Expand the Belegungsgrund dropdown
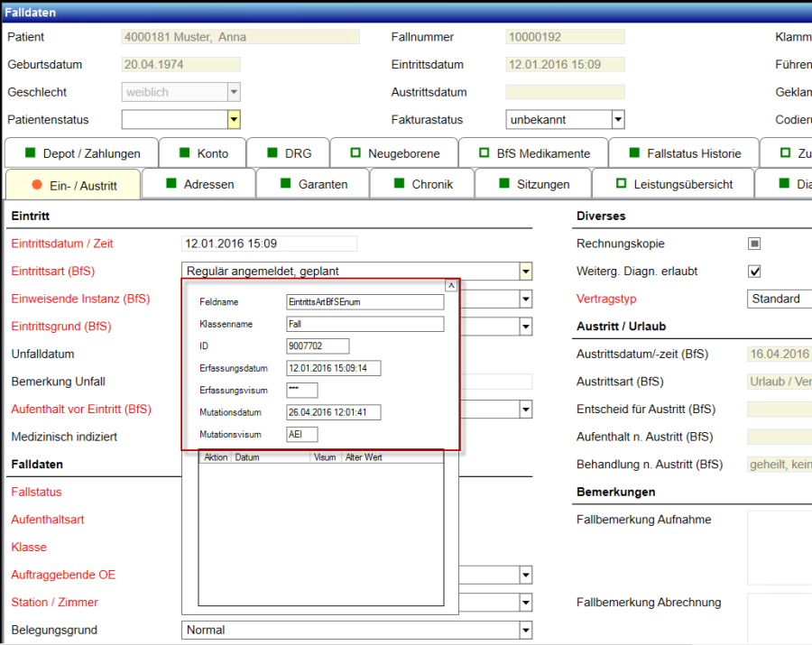 click(x=525, y=630)
